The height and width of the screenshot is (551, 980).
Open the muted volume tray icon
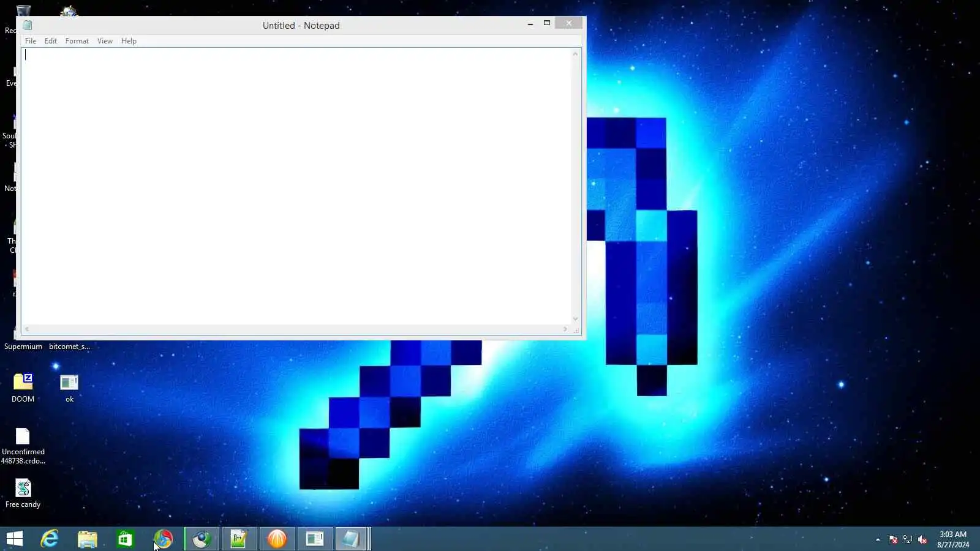tap(922, 539)
